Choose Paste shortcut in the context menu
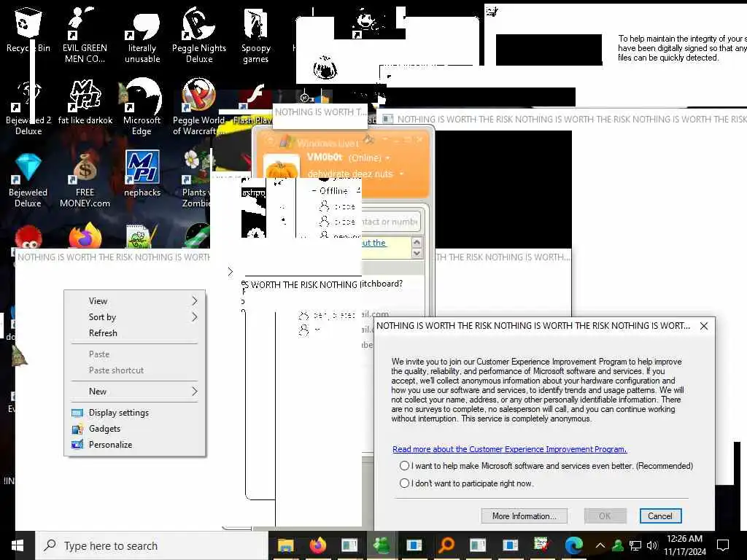This screenshot has height=560, width=747. click(x=135, y=370)
